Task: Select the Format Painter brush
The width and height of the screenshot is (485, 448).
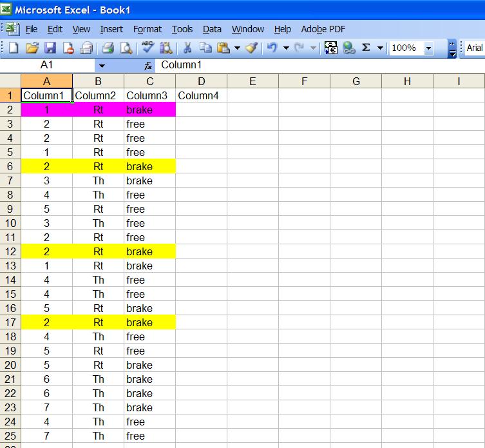Action: [252, 48]
